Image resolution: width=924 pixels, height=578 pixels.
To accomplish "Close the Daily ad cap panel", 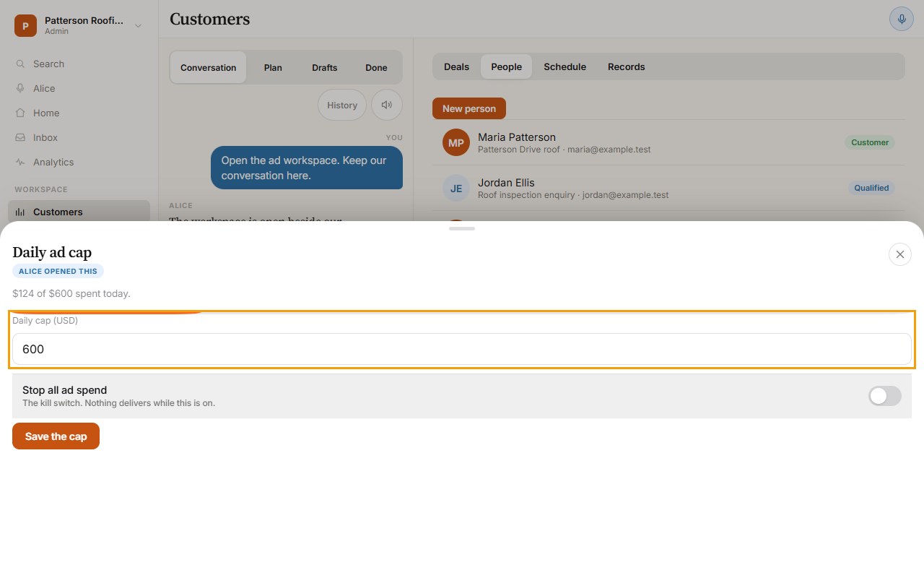I will click(899, 254).
